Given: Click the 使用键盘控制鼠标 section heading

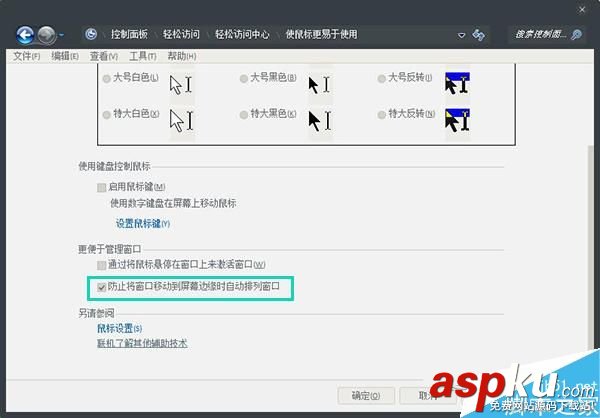Looking at the screenshot, I should (114, 167).
